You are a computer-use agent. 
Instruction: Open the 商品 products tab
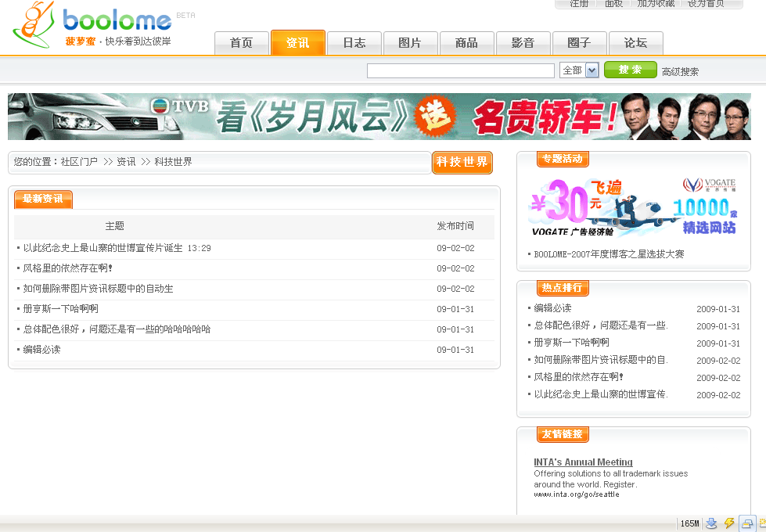point(466,43)
